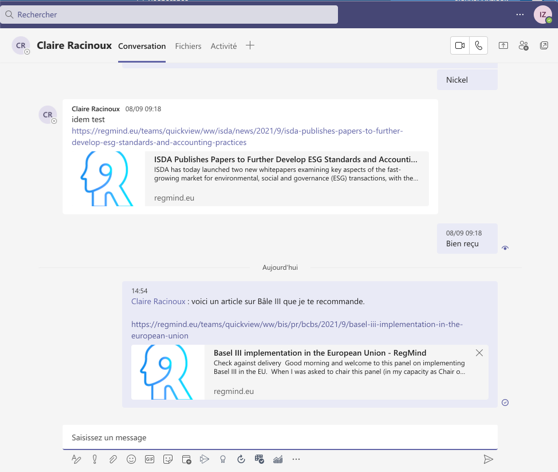This screenshot has width=558, height=472.
Task: Click the Claire Racinoux mention in 14:54 message
Action: click(158, 301)
